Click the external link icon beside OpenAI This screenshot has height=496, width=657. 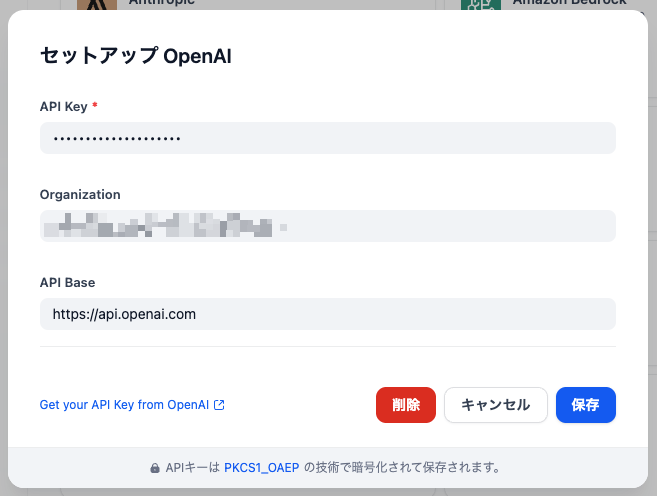pos(219,405)
